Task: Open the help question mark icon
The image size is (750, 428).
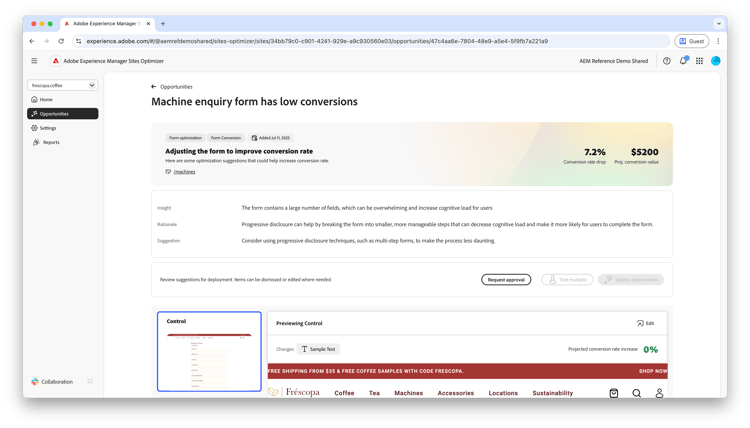Action: (666, 61)
